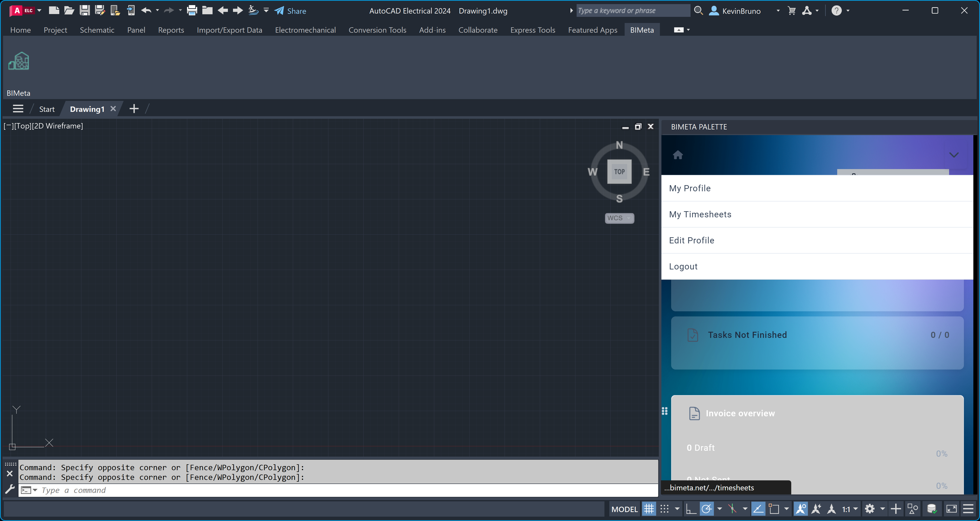The width and height of the screenshot is (980, 521).
Task: Go to previous project drawing arrow
Action: (223, 11)
